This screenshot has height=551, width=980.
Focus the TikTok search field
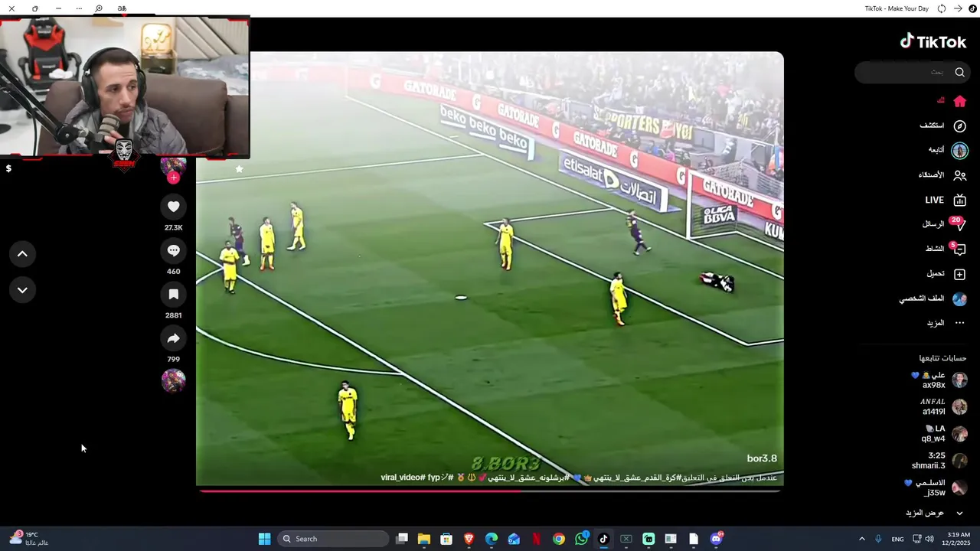[913, 73]
